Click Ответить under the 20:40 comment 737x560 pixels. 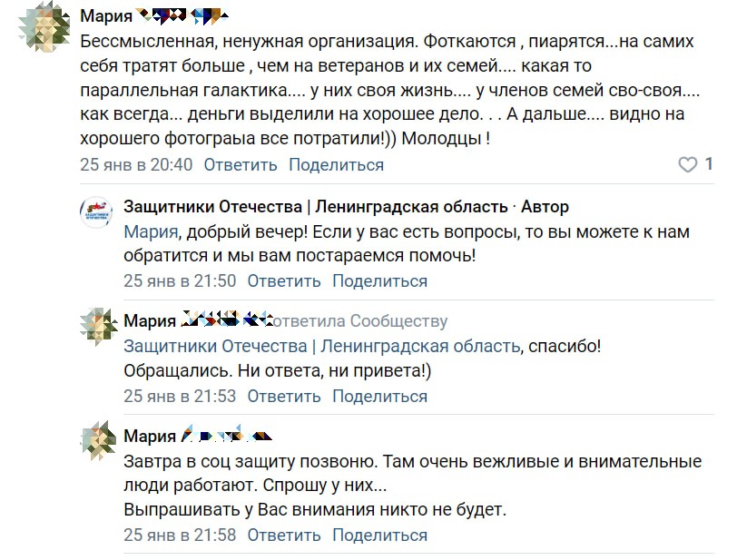click(x=240, y=164)
